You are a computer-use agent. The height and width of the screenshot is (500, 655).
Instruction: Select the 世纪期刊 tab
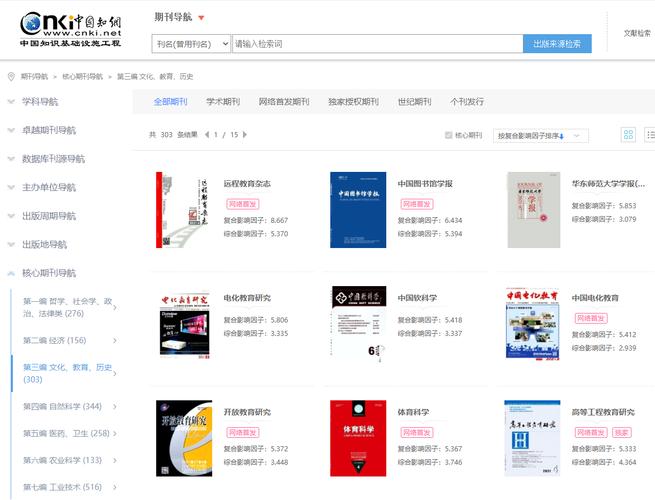pyautogui.click(x=414, y=102)
